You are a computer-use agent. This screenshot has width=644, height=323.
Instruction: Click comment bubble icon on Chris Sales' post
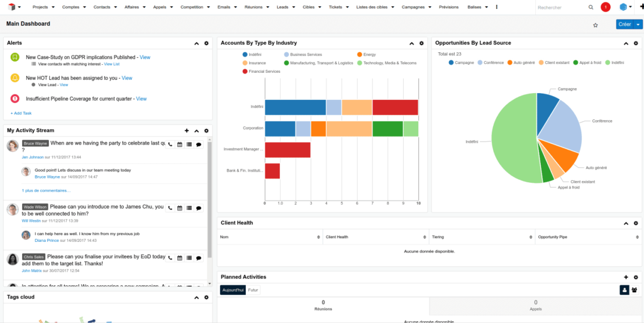tap(198, 258)
